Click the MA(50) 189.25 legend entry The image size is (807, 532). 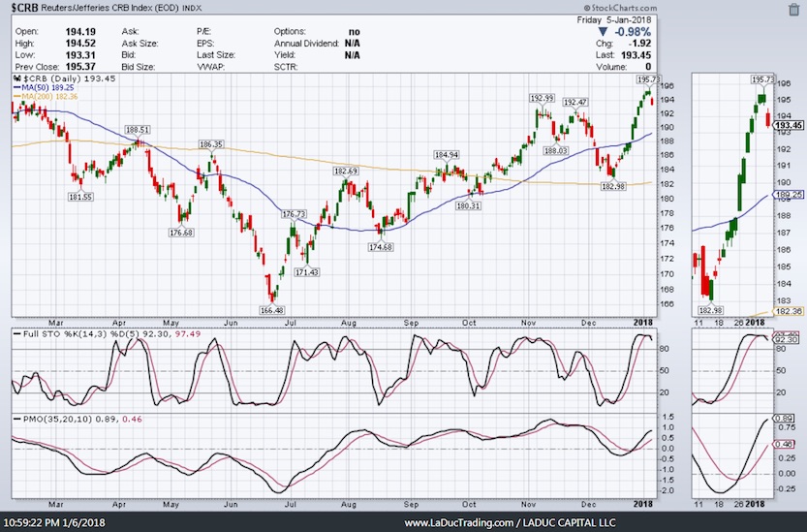click(47, 88)
